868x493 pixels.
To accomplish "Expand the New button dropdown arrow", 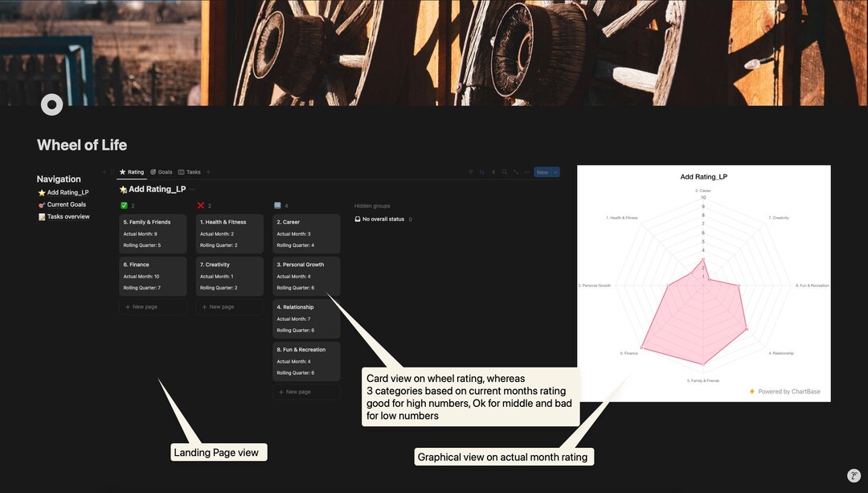I will click(555, 172).
